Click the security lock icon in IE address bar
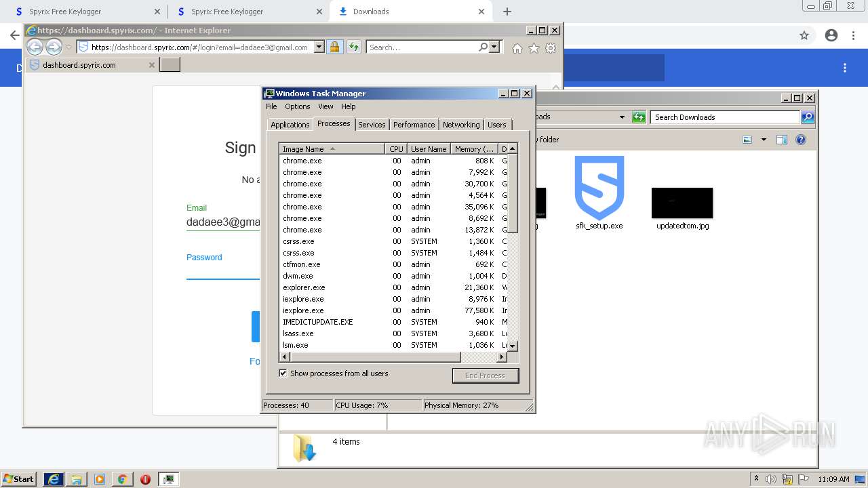The height and width of the screenshot is (488, 868). 334,47
